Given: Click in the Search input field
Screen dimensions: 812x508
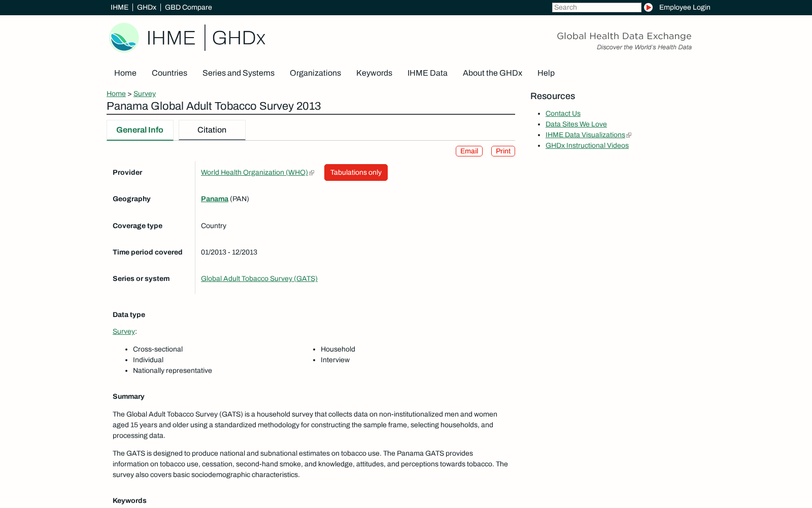Looking at the screenshot, I should coord(596,7).
